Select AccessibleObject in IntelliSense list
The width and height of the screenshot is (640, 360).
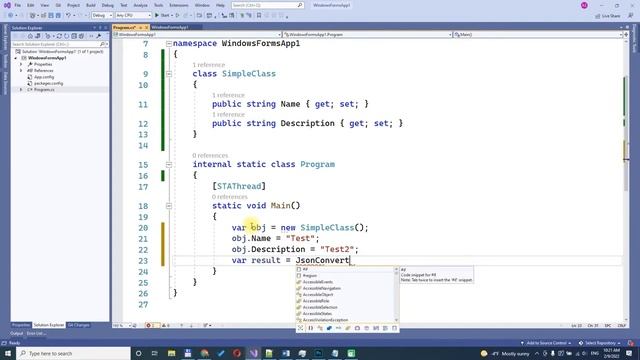(x=345, y=295)
